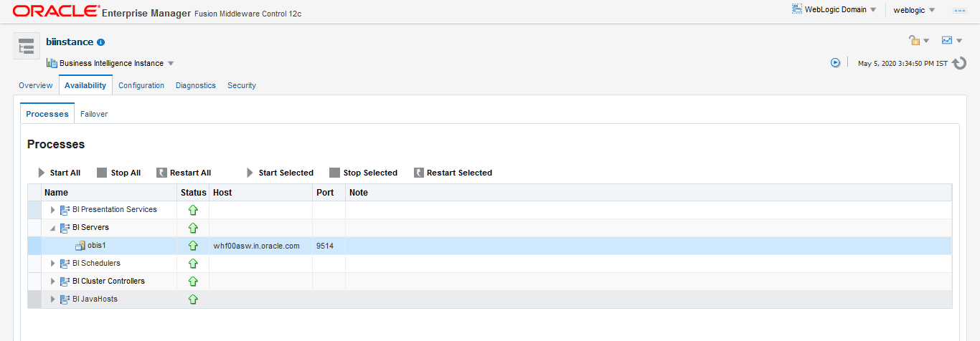Click the biinstance target navigation icon
980x341 pixels.
click(x=27, y=46)
